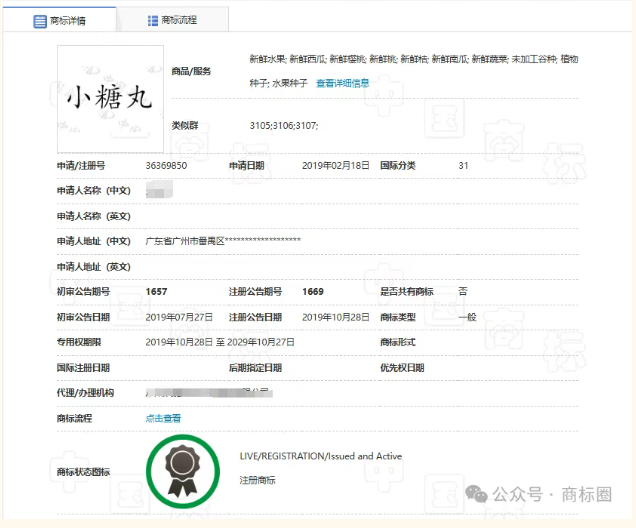Click the preliminary announcement date 2019年07月27日
This screenshot has height=528, width=636.
pos(180,316)
